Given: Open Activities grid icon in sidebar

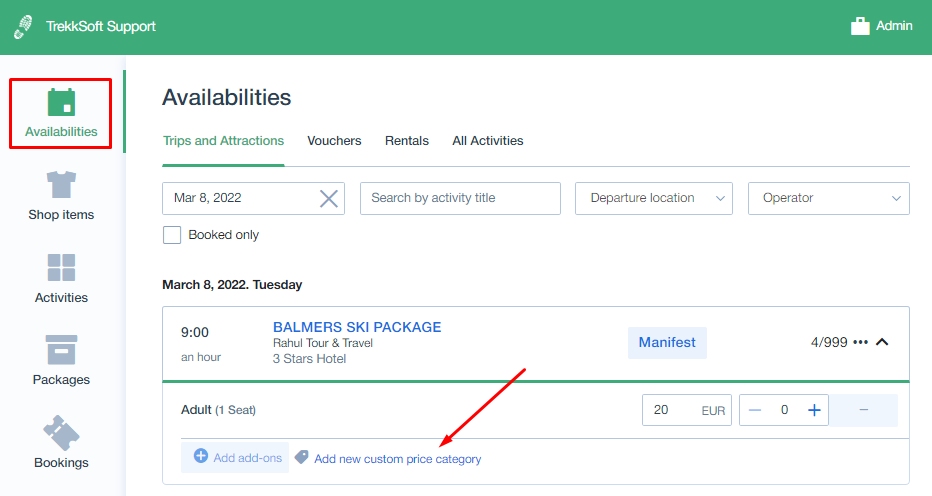Looking at the screenshot, I should (x=61, y=268).
